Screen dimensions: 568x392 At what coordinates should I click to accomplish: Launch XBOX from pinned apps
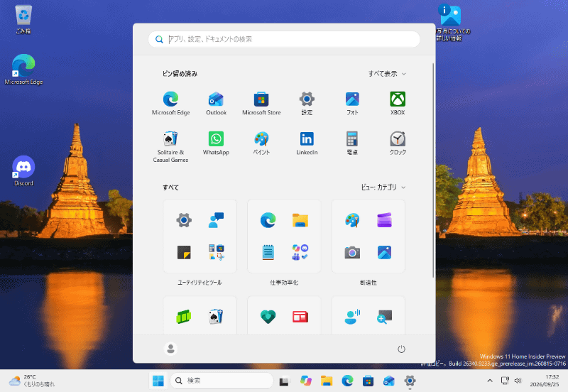(398, 103)
